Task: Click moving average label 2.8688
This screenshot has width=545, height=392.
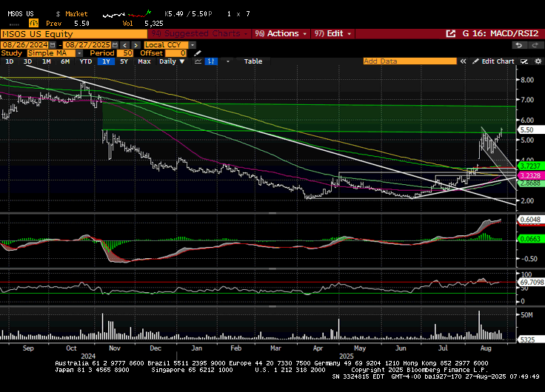Action: [531, 183]
